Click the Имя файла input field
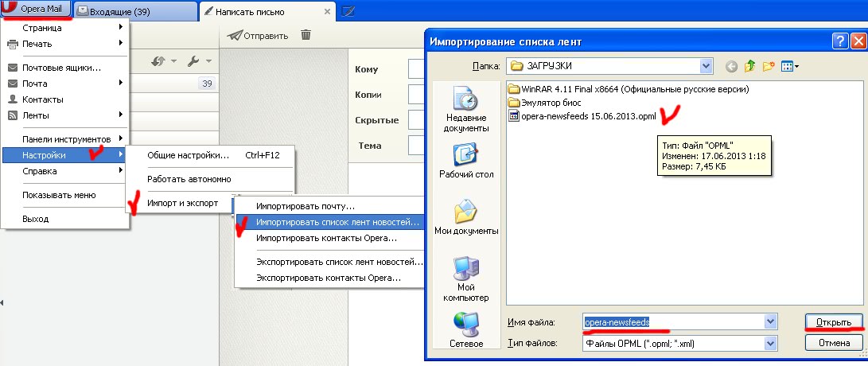 pos(672,321)
